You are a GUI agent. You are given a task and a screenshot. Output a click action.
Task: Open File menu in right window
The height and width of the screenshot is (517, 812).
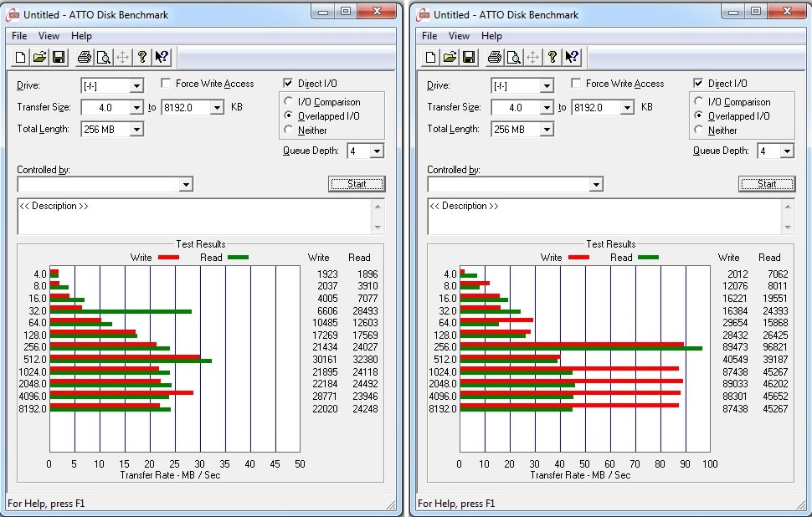[x=429, y=36]
